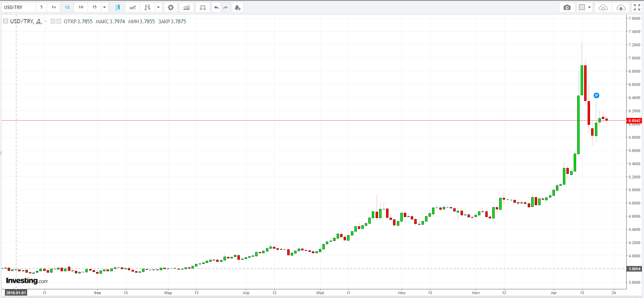Click the red 6.0542 current price label
Image resolution: width=644 pixels, height=298 pixels.
(x=634, y=121)
